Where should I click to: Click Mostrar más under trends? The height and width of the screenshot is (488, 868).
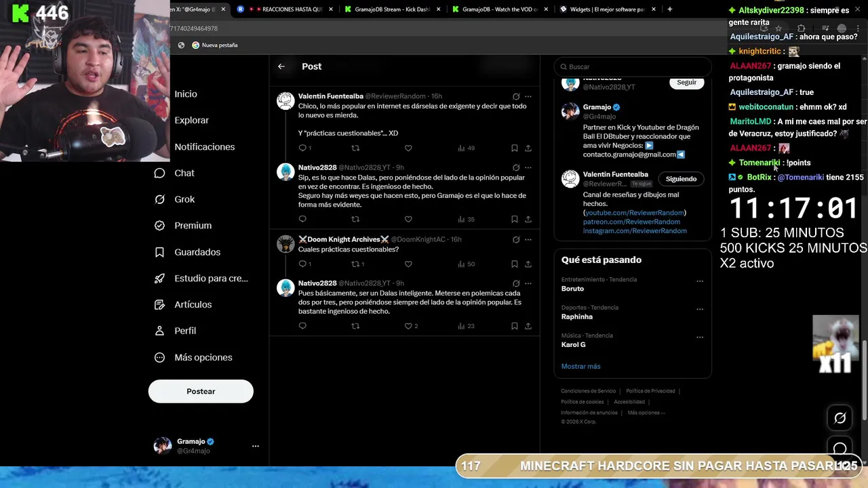[580, 367]
